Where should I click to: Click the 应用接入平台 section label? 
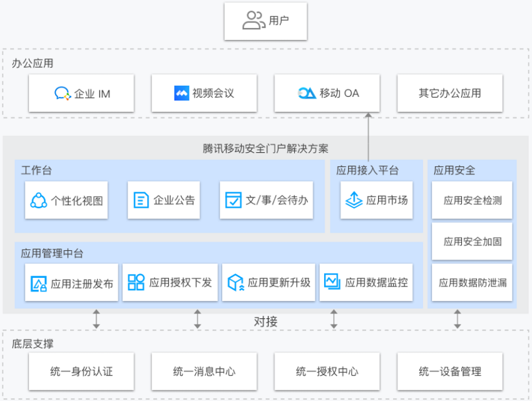click(367, 170)
